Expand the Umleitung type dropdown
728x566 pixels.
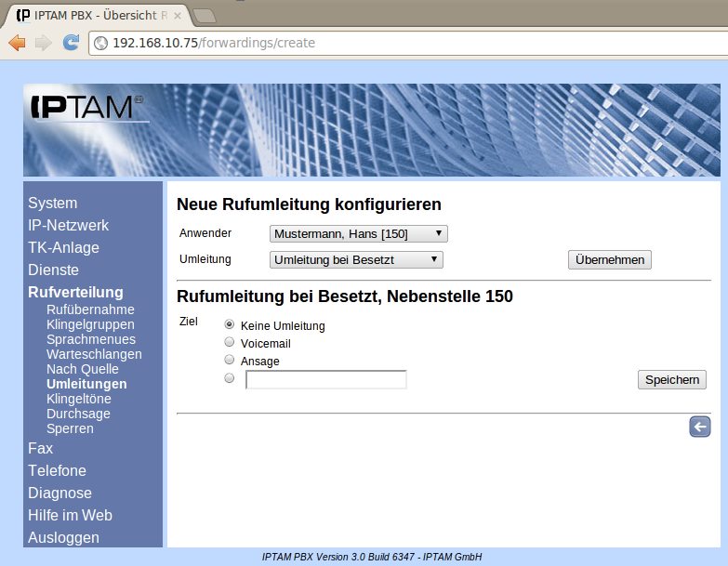pos(356,260)
